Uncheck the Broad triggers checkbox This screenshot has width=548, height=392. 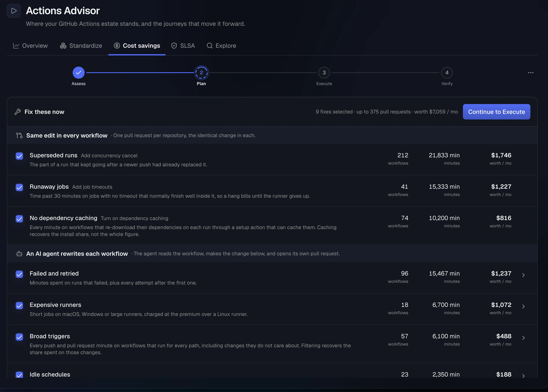coord(19,337)
